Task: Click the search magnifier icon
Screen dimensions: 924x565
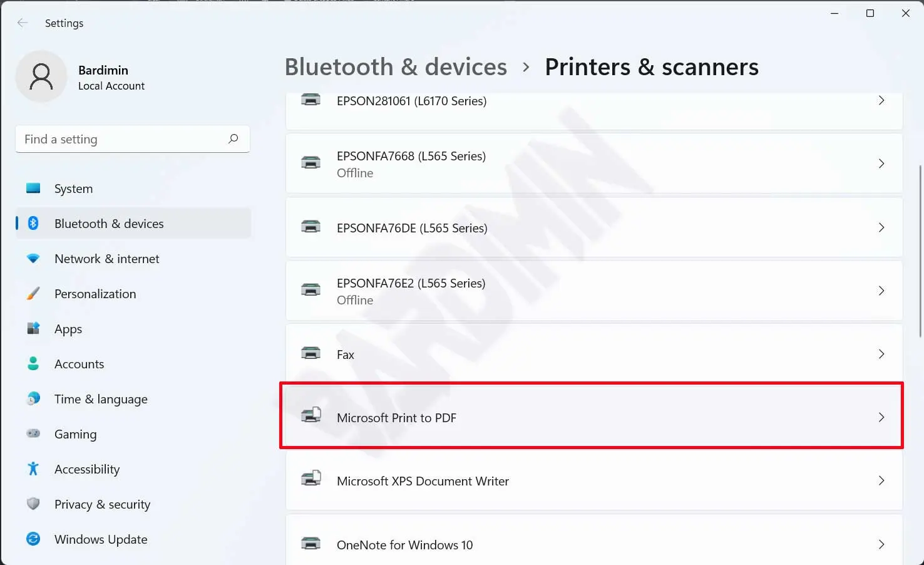Action: 234,138
